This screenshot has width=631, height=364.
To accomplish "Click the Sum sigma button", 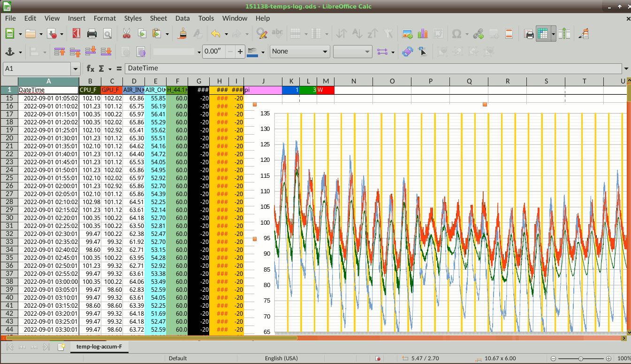I will [x=101, y=68].
